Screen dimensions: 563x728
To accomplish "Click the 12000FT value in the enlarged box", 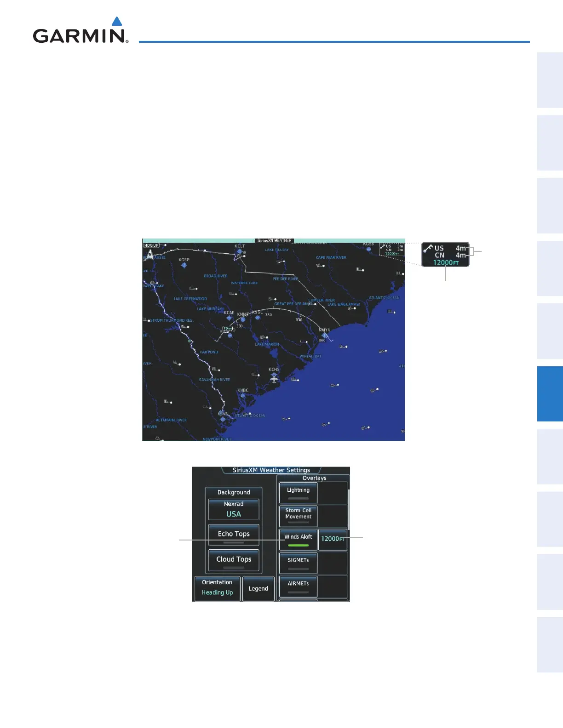I will 446,262.
